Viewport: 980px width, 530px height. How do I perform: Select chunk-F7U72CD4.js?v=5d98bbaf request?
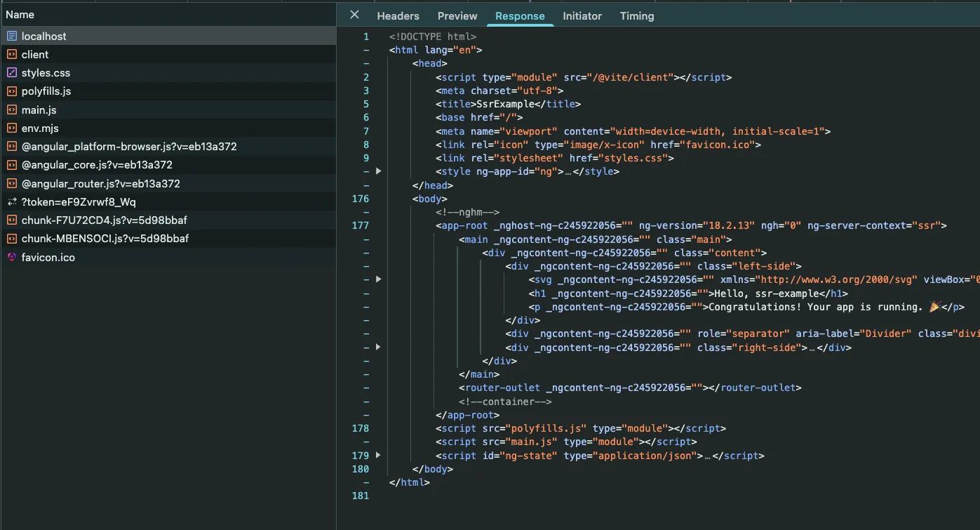168,220
